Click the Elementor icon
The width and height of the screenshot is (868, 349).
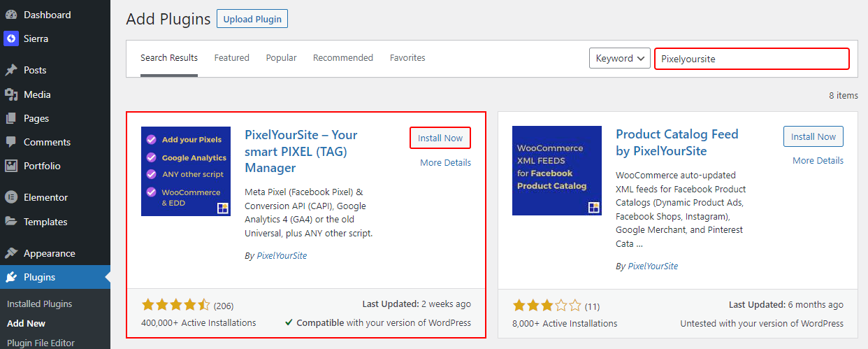click(10, 197)
